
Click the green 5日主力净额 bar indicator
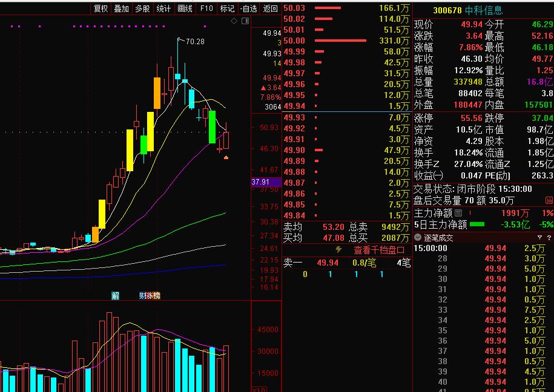coord(477,224)
